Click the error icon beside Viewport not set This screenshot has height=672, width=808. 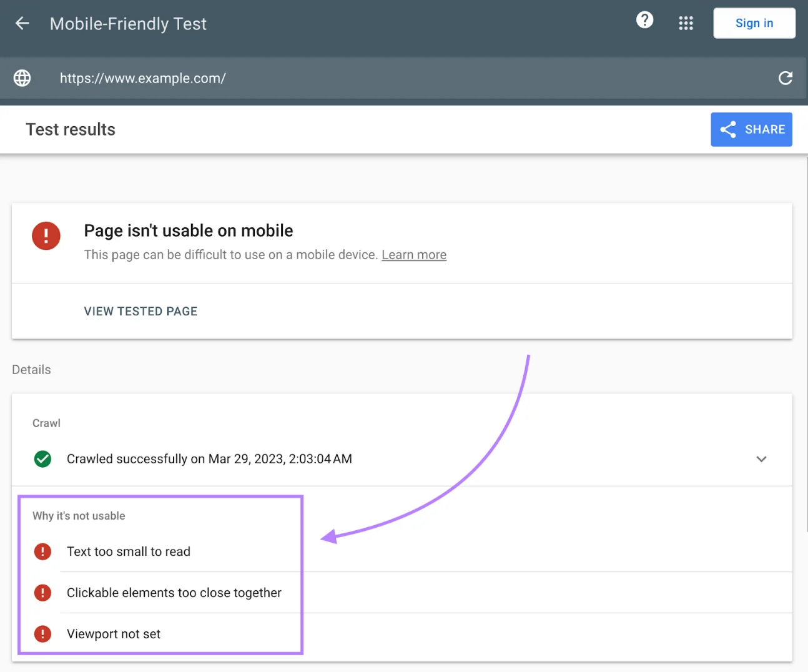(42, 633)
